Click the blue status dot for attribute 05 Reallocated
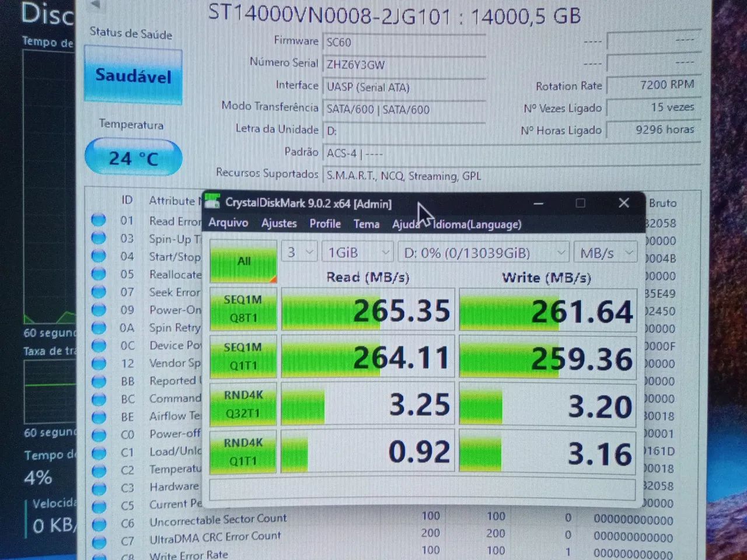The width and height of the screenshot is (747, 560). (x=99, y=274)
